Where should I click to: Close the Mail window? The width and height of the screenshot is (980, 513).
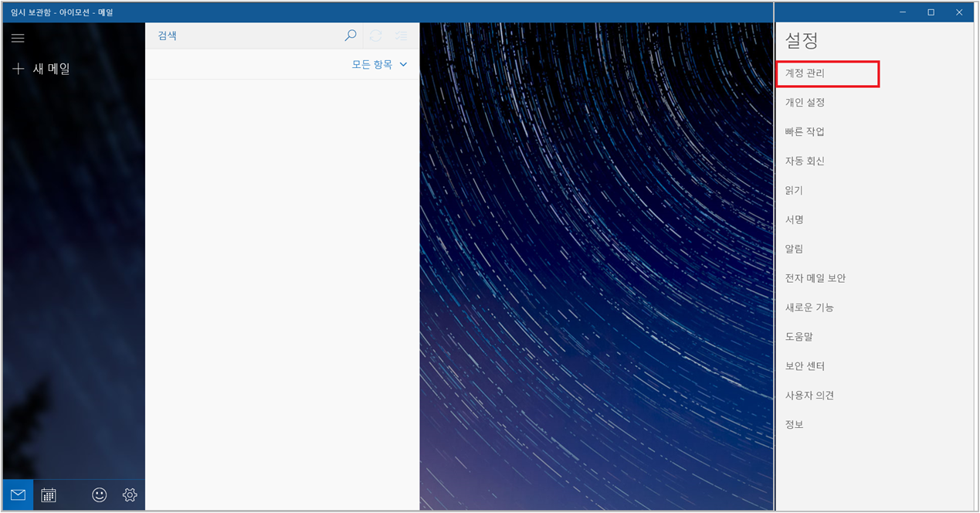[959, 12]
